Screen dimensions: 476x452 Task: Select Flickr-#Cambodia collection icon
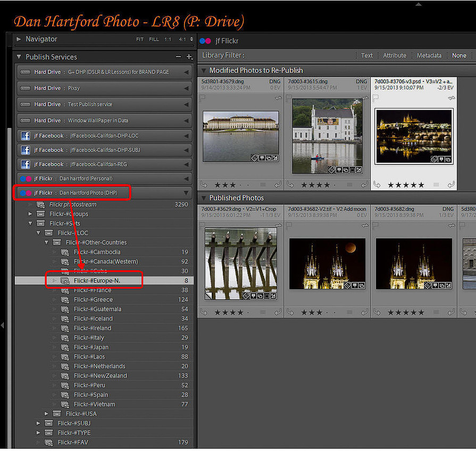(x=65, y=252)
